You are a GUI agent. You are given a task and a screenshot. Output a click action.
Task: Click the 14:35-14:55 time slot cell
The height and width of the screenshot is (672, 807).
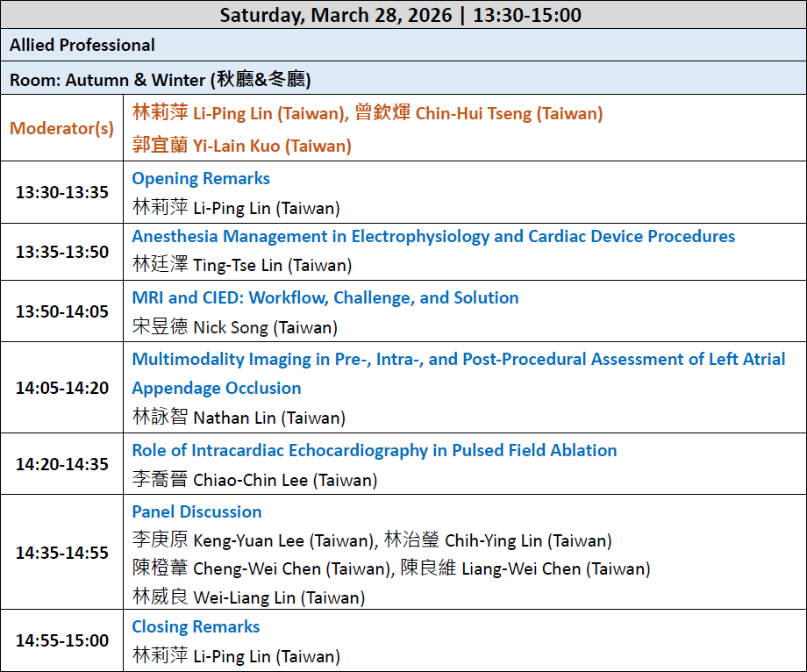click(x=61, y=553)
